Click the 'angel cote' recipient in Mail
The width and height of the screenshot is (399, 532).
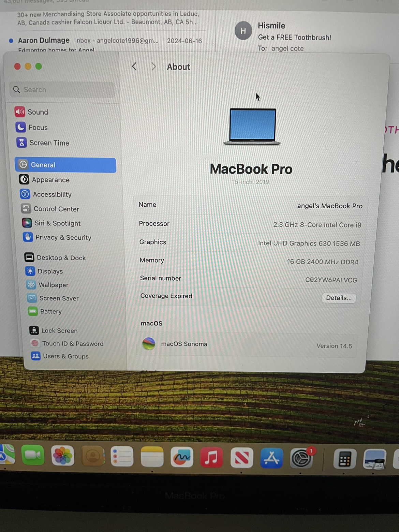pyautogui.click(x=287, y=48)
